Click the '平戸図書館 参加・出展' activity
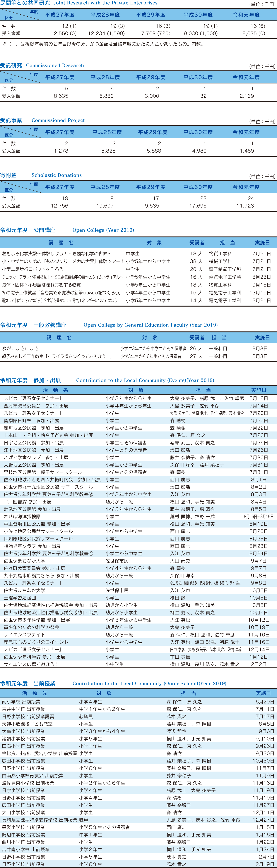 (28, 502)
